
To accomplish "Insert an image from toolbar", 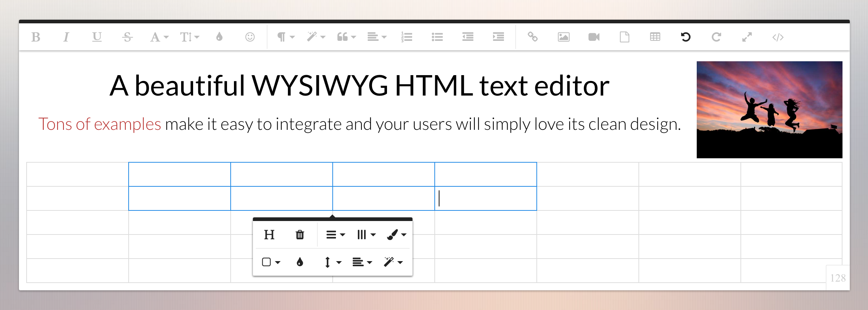I will [563, 37].
